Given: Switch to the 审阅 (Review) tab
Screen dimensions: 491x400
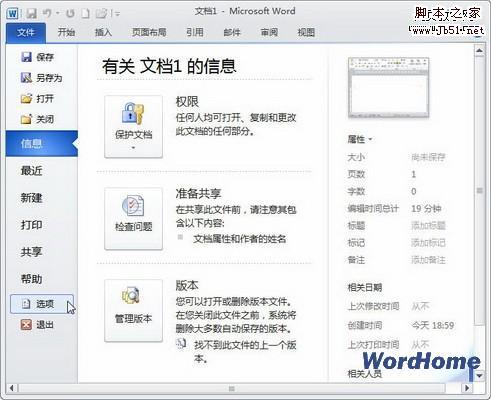Looking at the screenshot, I should pyautogui.click(x=269, y=32).
